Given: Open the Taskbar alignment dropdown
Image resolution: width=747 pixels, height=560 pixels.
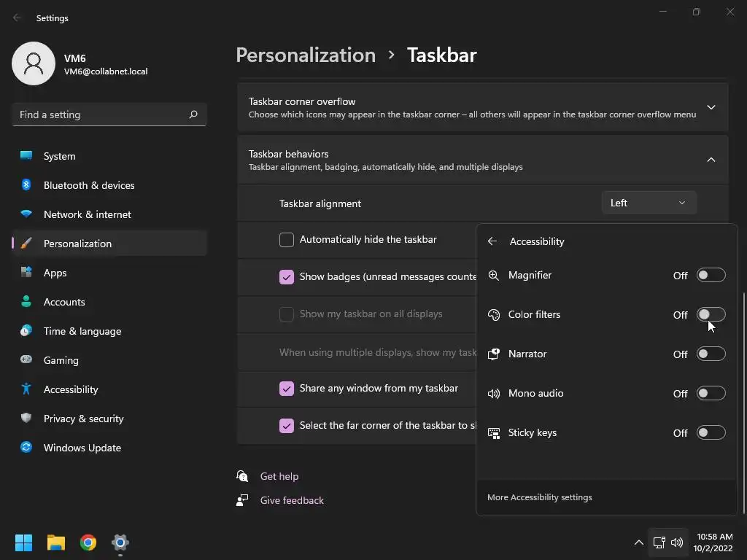Looking at the screenshot, I should pyautogui.click(x=649, y=203).
